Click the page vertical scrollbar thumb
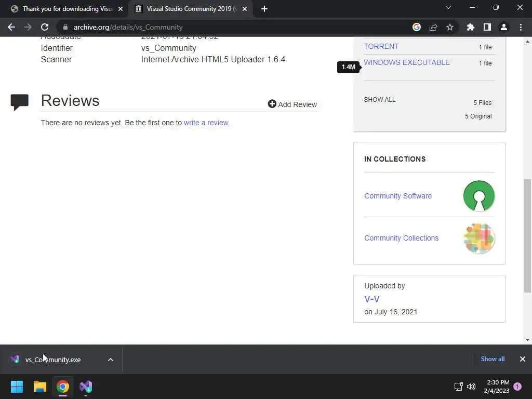532x399 pixels. click(x=527, y=235)
